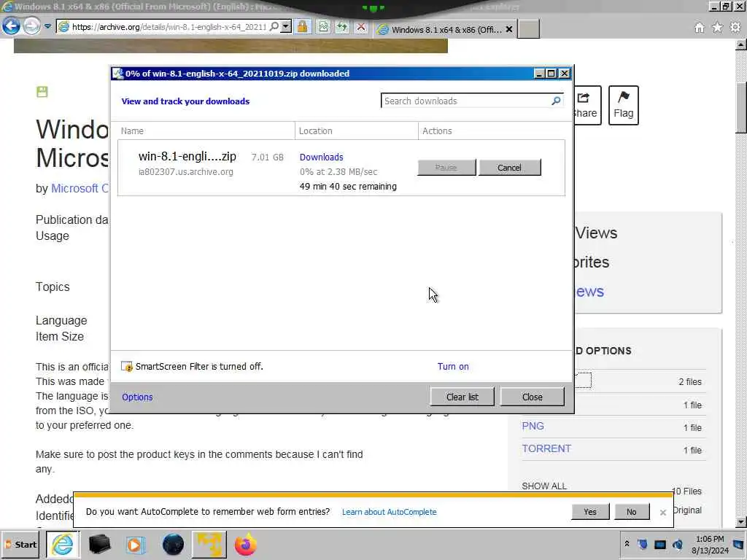Expand the address bar autocomplete dropdown
Viewport: 747px width, 560px height.
pyautogui.click(x=286, y=27)
